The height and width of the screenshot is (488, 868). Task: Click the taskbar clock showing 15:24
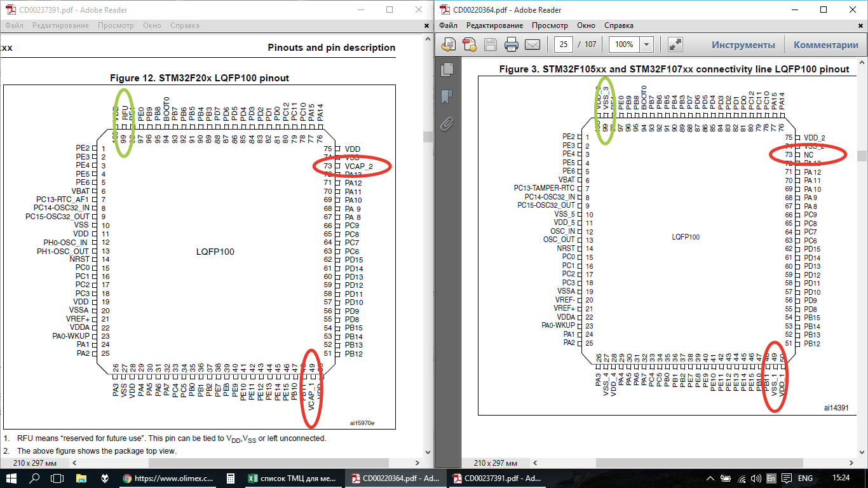(x=841, y=478)
